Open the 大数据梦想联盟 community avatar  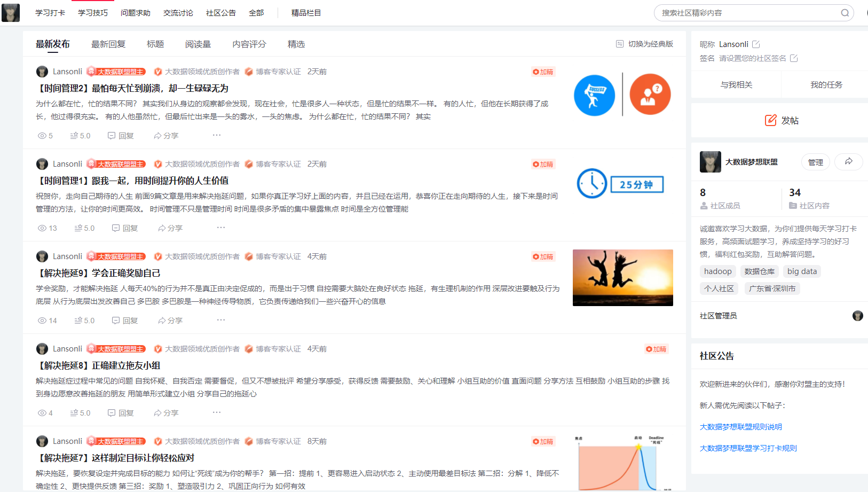711,162
